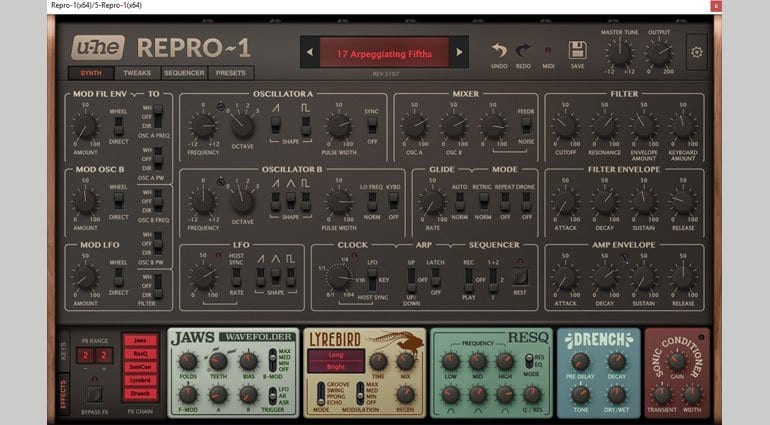Click tweak screw icon in Amp Envelope
Image resolution: width=770 pixels, height=425 pixels.
click(x=624, y=257)
